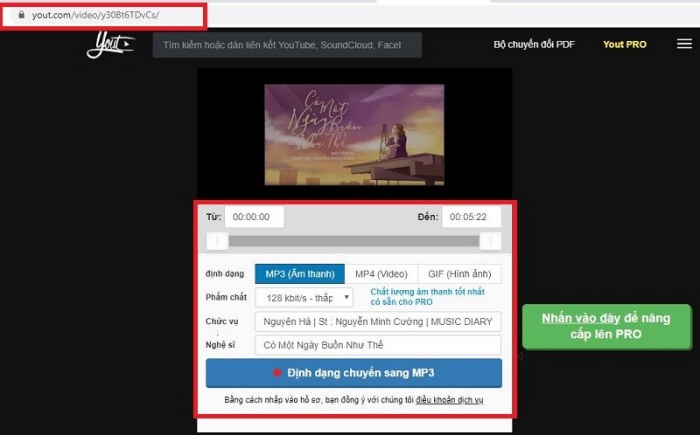Click the end trim slider handle
700x435 pixels.
click(490, 240)
